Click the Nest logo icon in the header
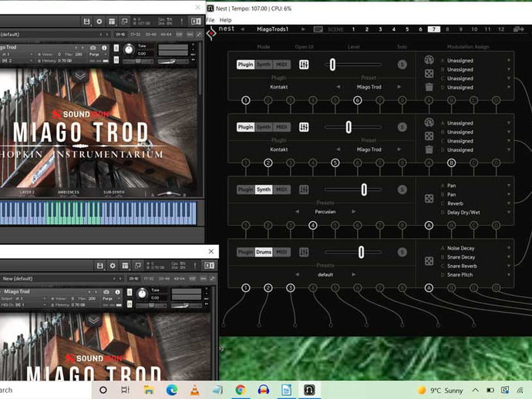This screenshot has height=399, width=532. (x=212, y=34)
